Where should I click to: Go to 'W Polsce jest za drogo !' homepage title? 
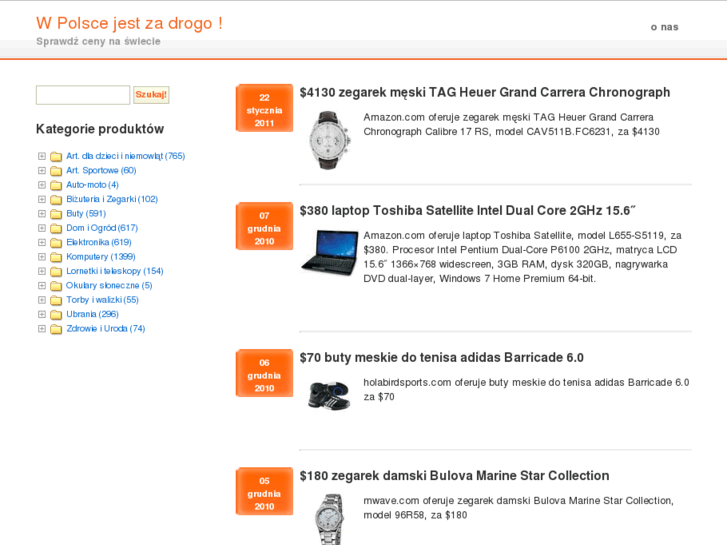click(x=129, y=23)
